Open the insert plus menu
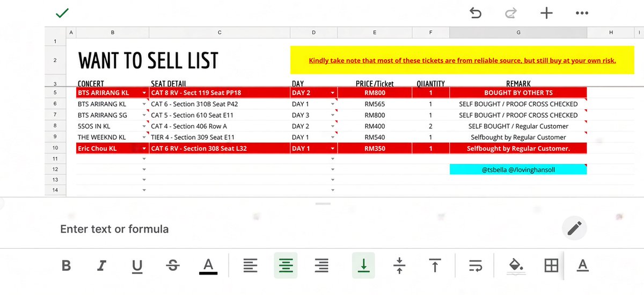Screen dimensions: 644x295 pyautogui.click(x=546, y=13)
